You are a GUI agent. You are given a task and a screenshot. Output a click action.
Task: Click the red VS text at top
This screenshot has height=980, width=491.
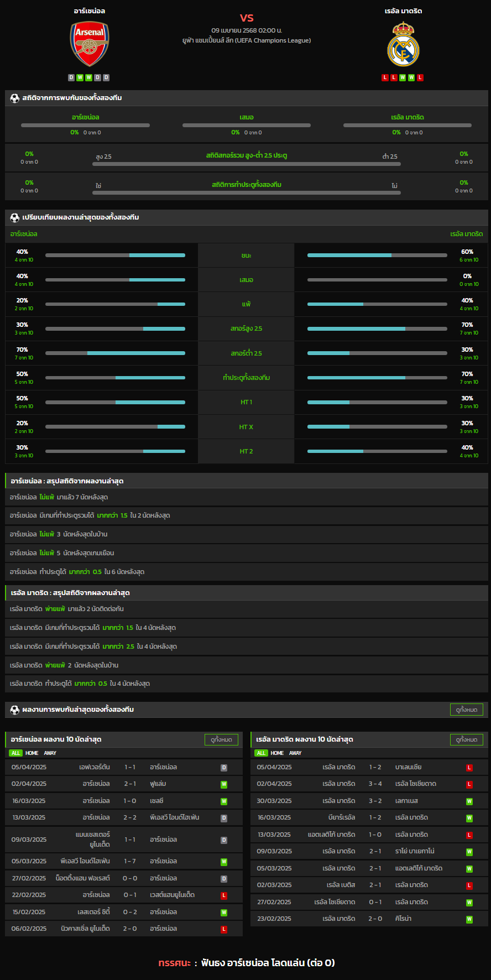coord(247,18)
